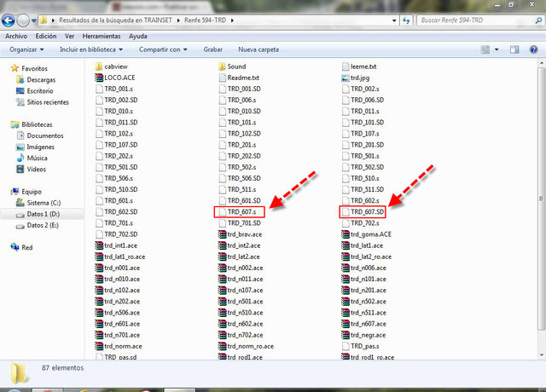546x392 pixels.
Task: Select the highlighted TRD_607.s file
Action: coord(241,211)
